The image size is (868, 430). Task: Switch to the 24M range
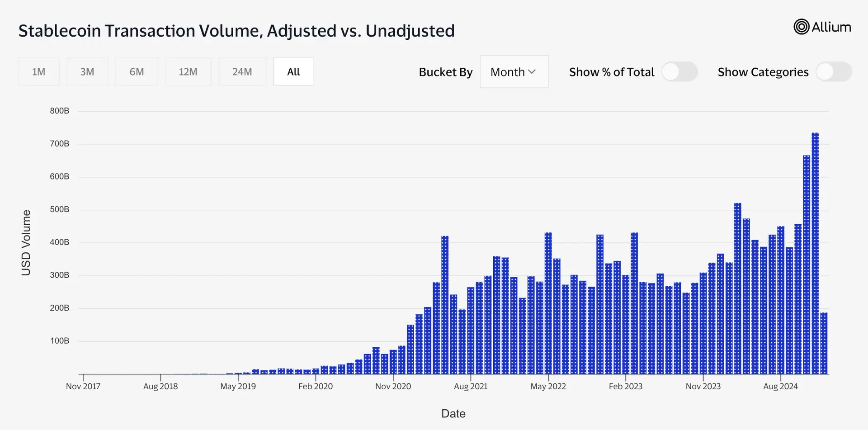(242, 71)
